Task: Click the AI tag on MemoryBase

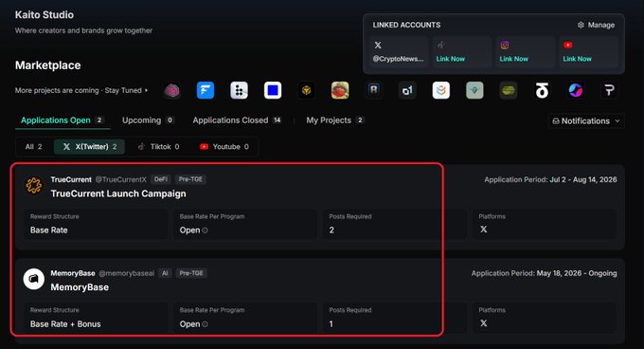Action: (x=165, y=273)
